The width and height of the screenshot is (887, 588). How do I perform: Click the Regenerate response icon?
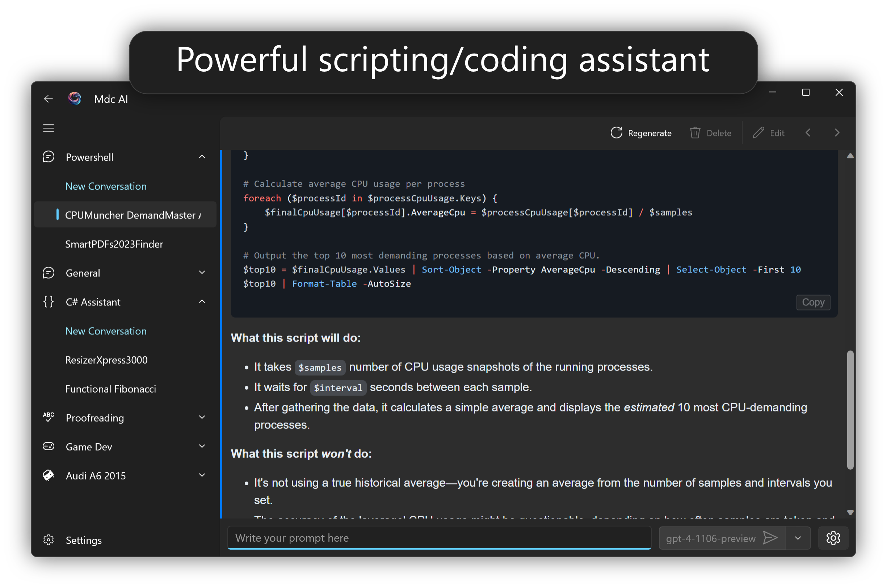point(616,133)
